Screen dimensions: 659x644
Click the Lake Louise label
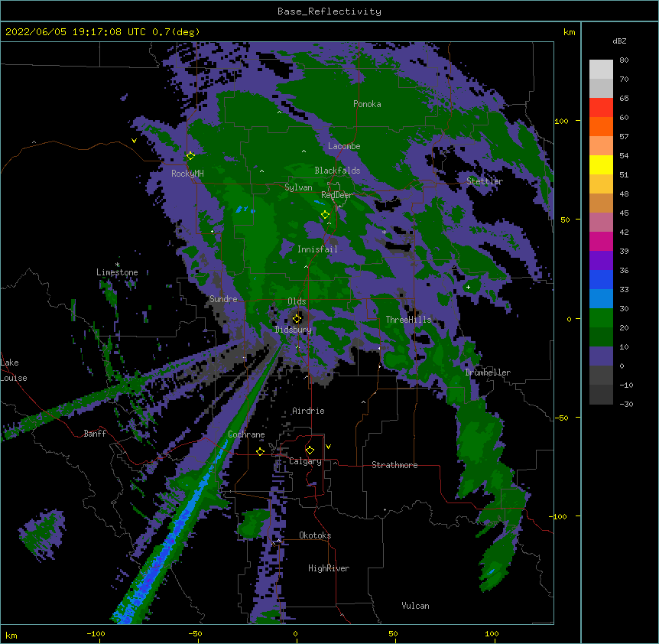[14, 370]
